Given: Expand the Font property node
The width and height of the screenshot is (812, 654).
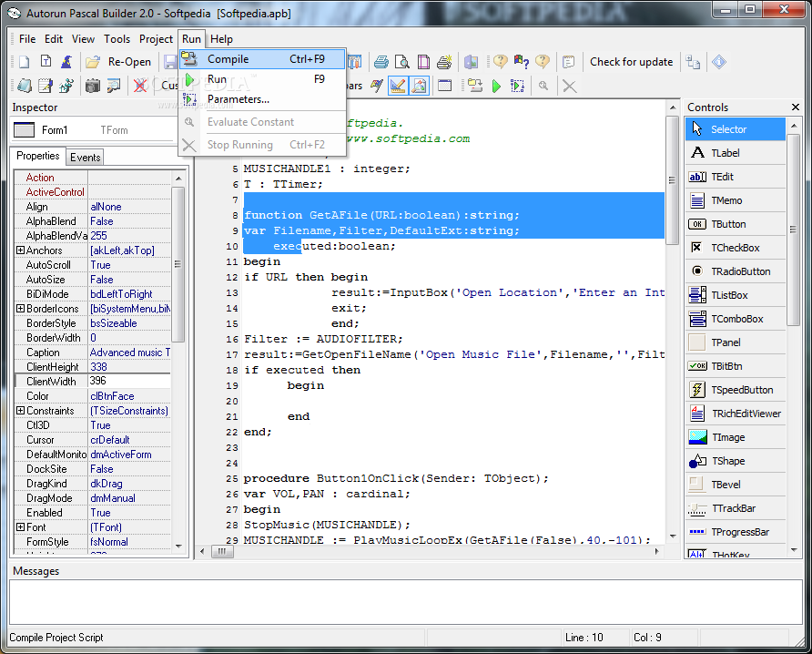Looking at the screenshot, I should pyautogui.click(x=20, y=527).
